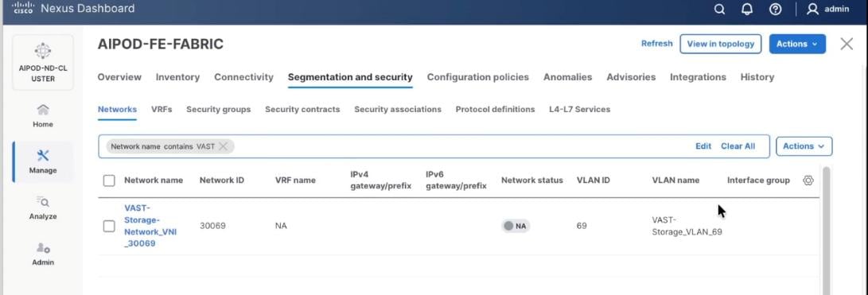The width and height of the screenshot is (868, 295).
Task: Click the VLAN name column header
Action: 675,180
